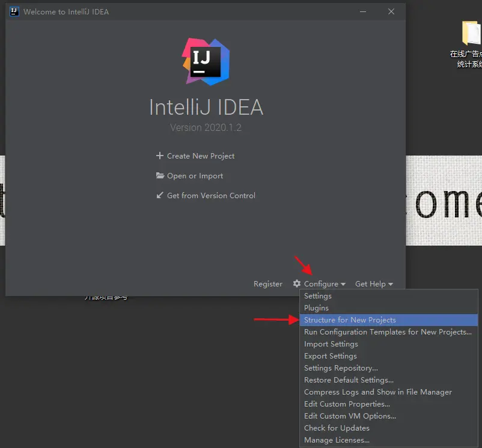
Task: Select Check for Updates
Action: [389, 428]
